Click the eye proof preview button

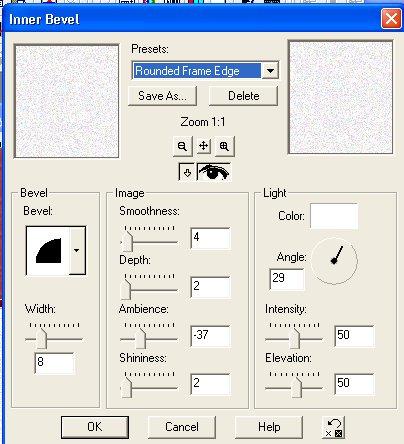point(214,172)
